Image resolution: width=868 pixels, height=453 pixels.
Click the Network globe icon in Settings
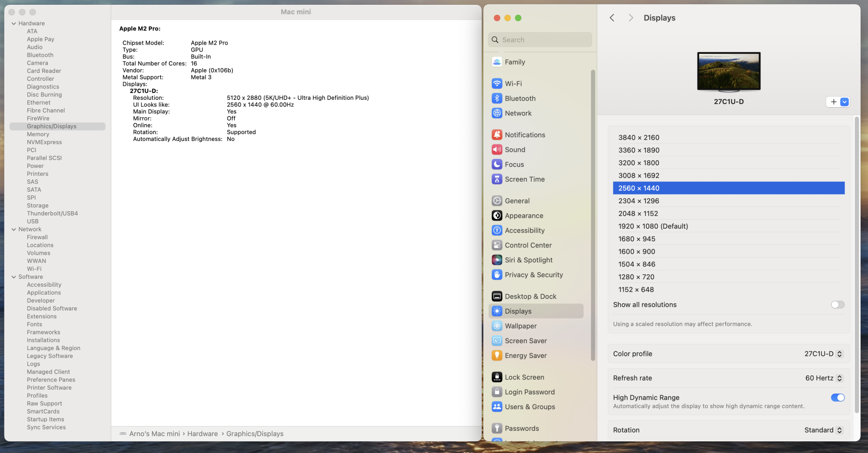(497, 113)
